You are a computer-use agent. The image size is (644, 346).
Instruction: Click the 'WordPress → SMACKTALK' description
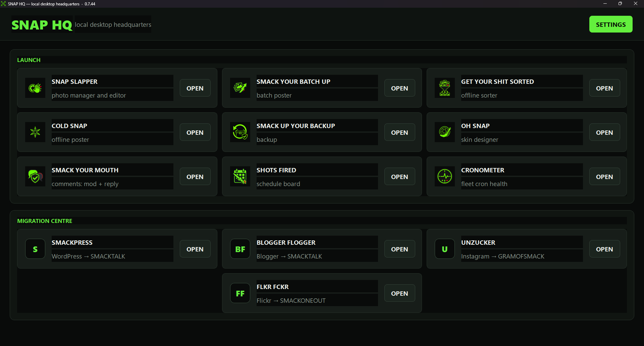point(89,256)
